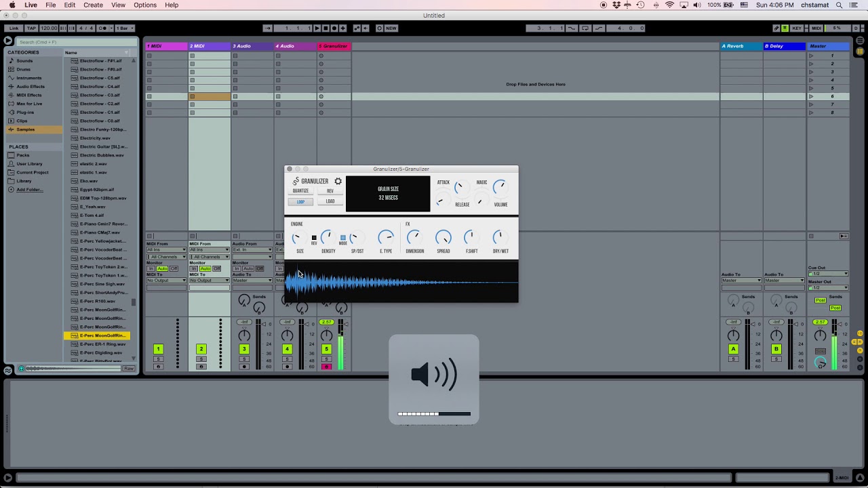The width and height of the screenshot is (868, 488).
Task: Toggle the track 2 activator button
Action: pyautogui.click(x=201, y=349)
